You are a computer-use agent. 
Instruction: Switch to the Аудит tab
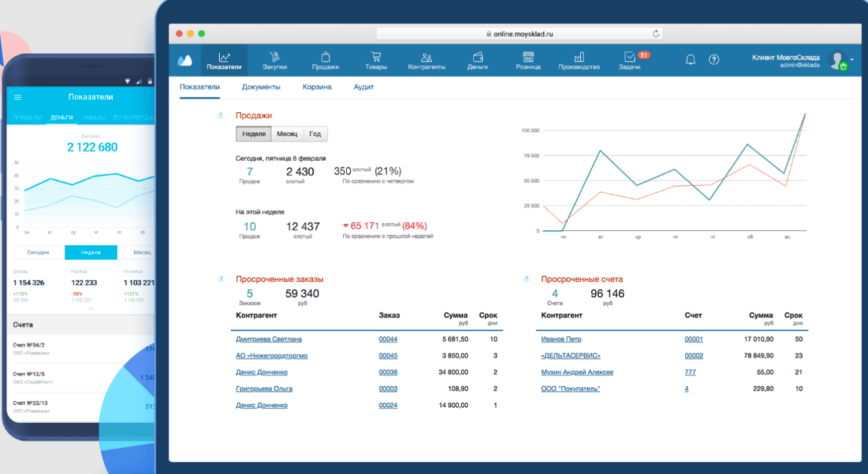coord(364,87)
